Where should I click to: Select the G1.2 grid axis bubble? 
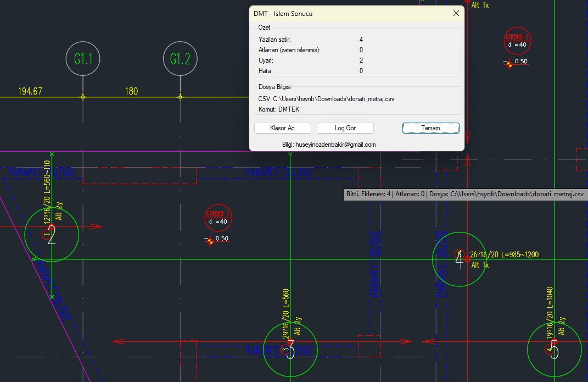point(180,59)
